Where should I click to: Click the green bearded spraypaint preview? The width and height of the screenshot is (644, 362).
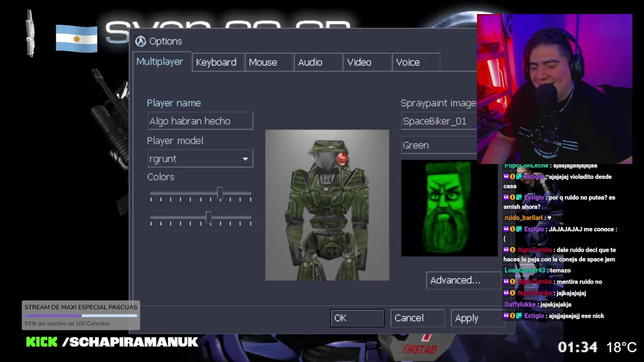tap(449, 208)
